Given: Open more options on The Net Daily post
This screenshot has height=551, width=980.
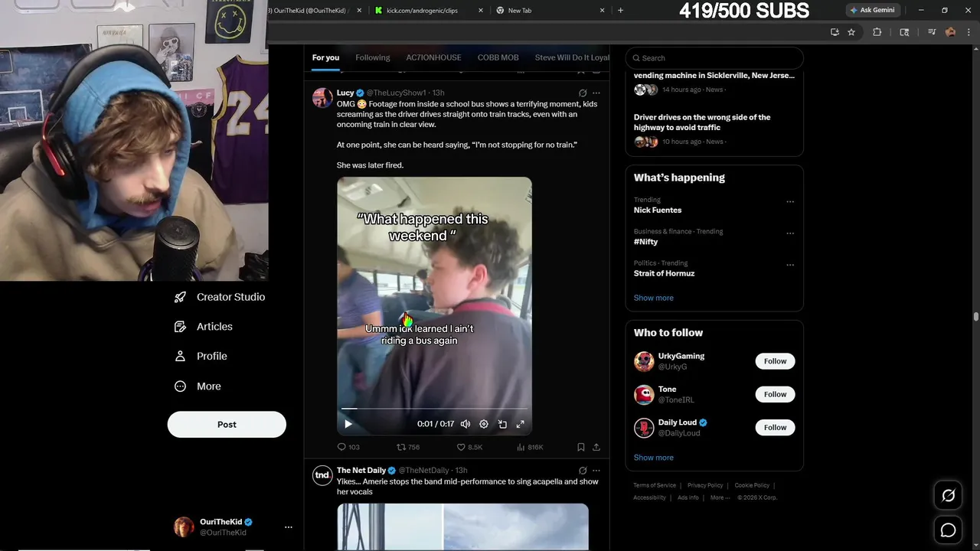Looking at the screenshot, I should (596, 471).
